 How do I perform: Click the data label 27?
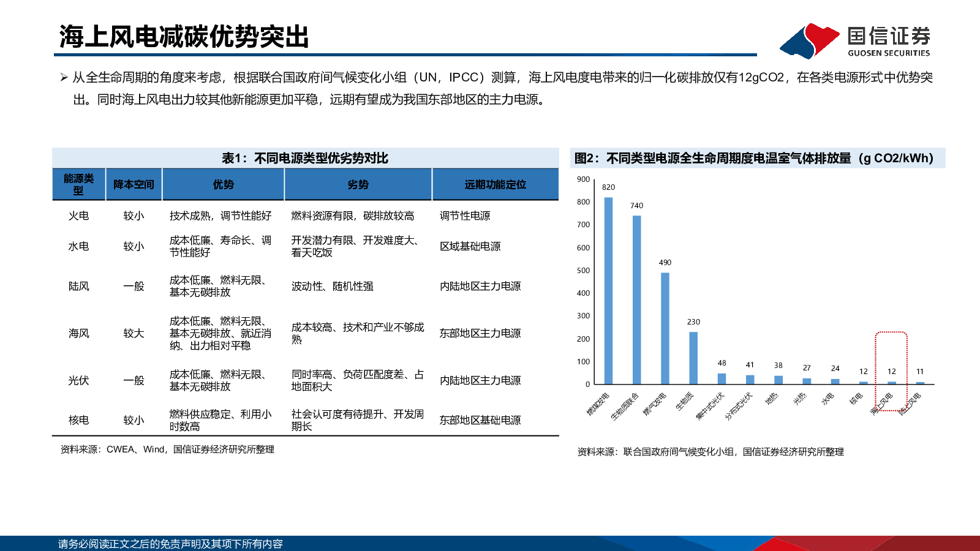click(807, 368)
